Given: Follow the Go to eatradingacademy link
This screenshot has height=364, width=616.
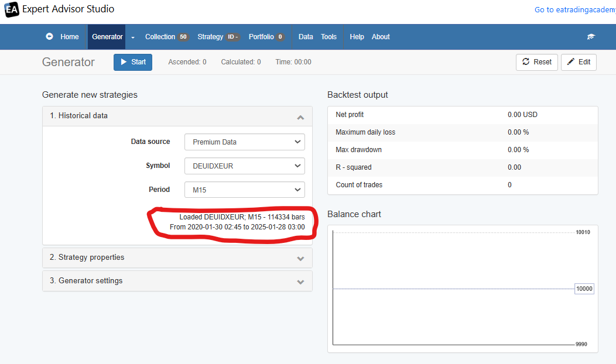Looking at the screenshot, I should tap(575, 10).
